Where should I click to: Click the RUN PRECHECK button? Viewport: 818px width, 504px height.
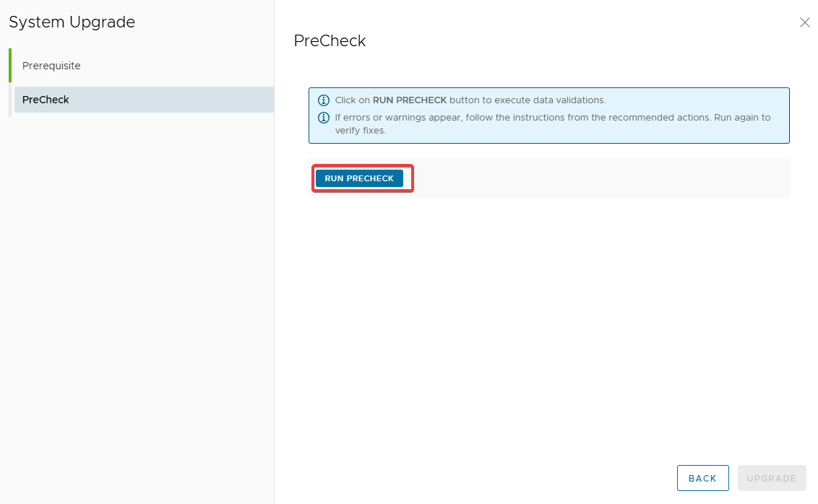point(359,178)
